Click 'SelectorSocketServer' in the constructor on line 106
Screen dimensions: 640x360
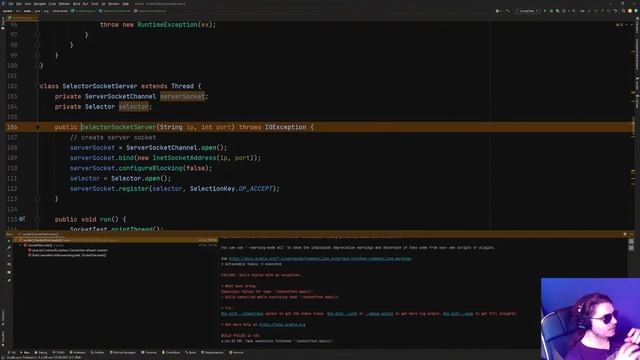pyautogui.click(x=118, y=127)
